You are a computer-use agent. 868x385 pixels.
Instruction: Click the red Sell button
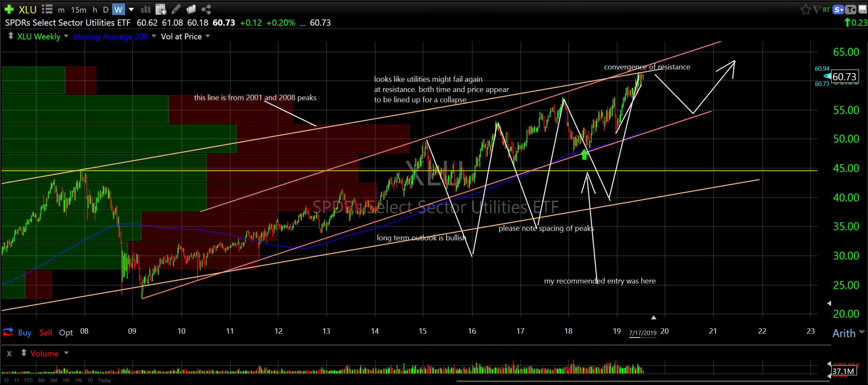click(x=45, y=333)
